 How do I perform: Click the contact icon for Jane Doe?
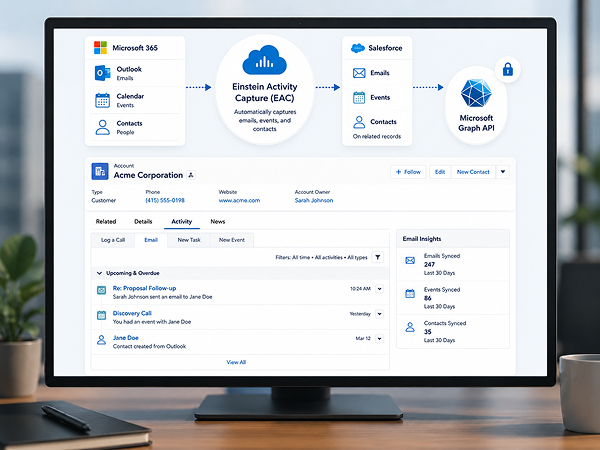[101, 340]
